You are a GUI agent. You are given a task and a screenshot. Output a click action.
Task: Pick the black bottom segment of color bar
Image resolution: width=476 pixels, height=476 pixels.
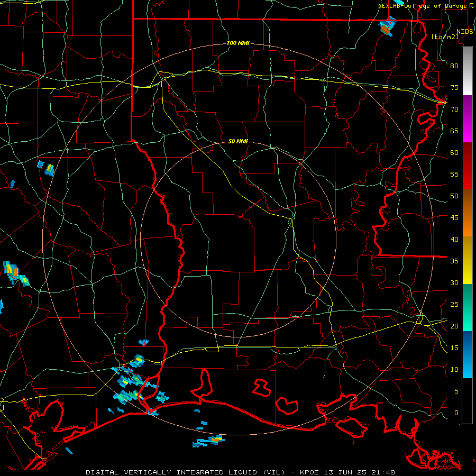[467, 401]
